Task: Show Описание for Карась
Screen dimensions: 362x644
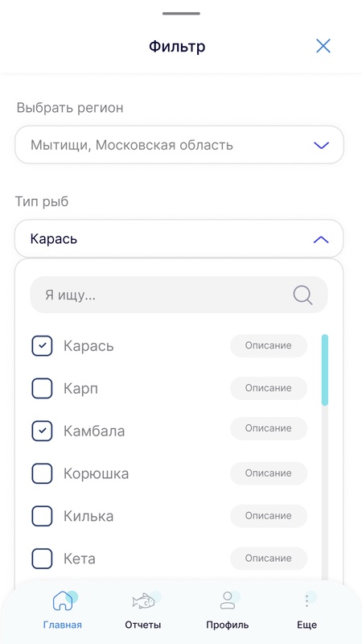Action: pos(269,346)
